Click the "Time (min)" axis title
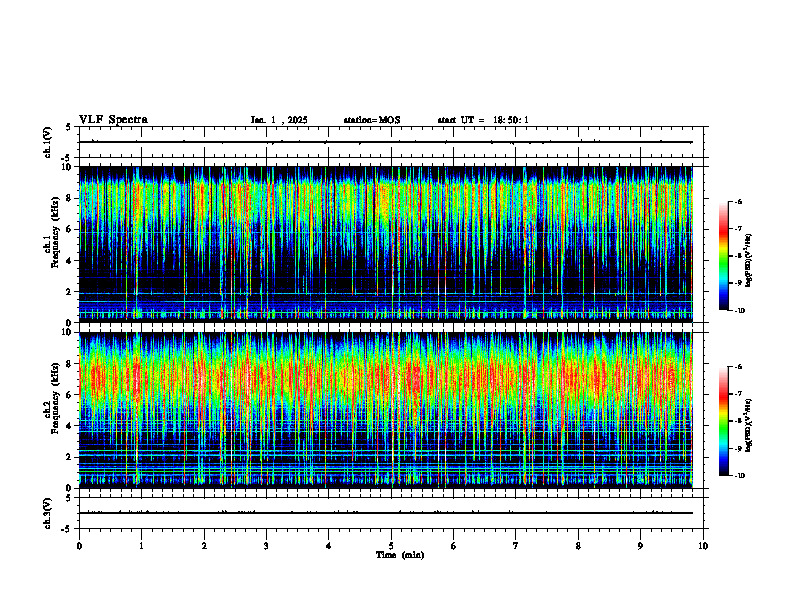The height and width of the screenshot is (612, 792). click(400, 555)
